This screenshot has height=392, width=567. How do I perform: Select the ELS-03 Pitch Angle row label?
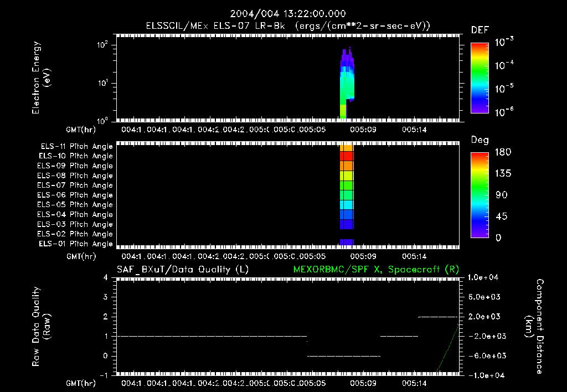click(x=75, y=225)
